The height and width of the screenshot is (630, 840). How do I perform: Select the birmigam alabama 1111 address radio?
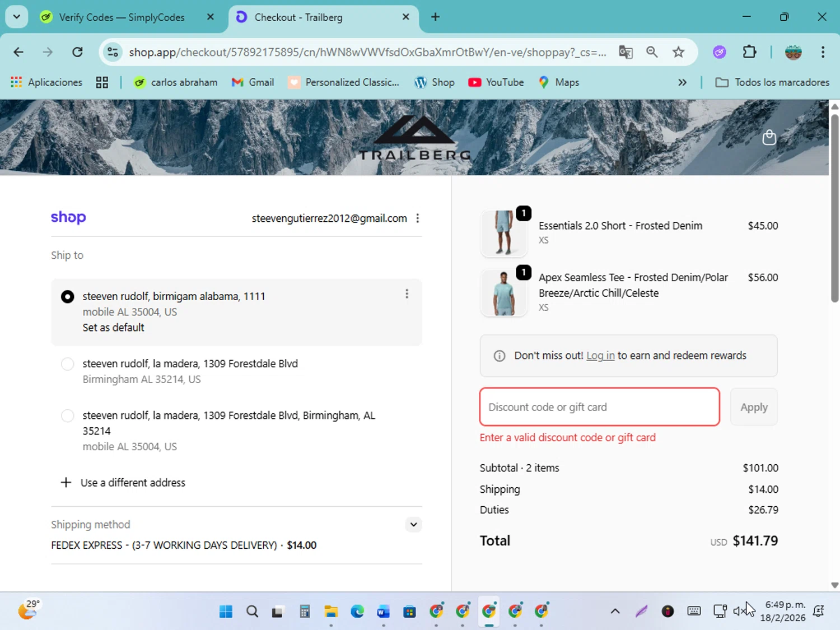(x=67, y=296)
